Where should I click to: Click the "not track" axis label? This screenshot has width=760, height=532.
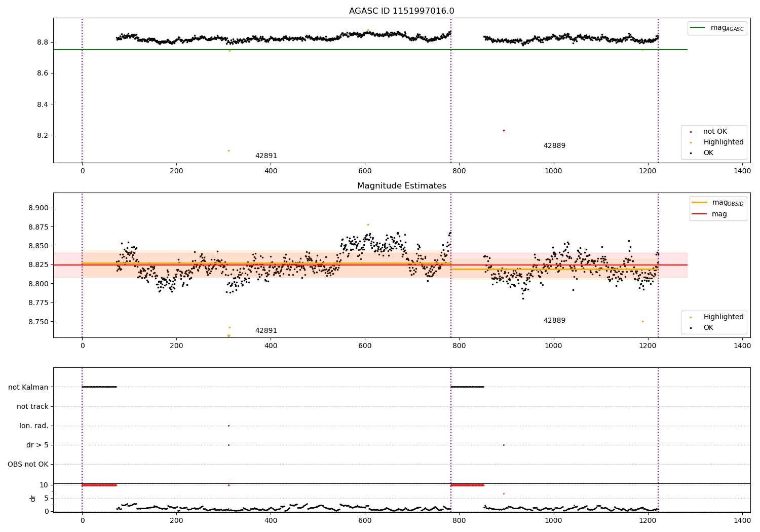[32, 406]
